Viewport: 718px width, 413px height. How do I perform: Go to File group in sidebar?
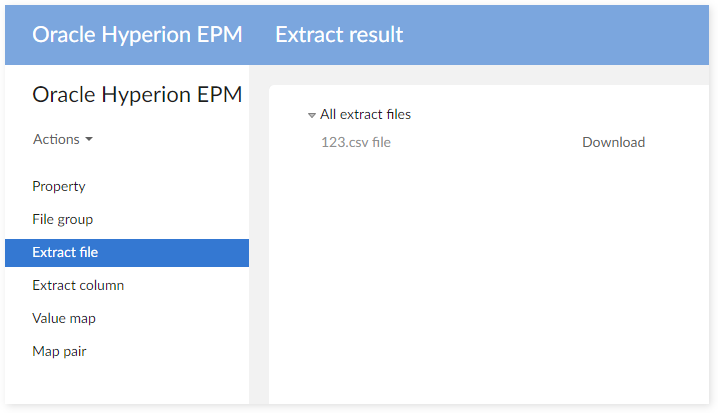coord(62,219)
